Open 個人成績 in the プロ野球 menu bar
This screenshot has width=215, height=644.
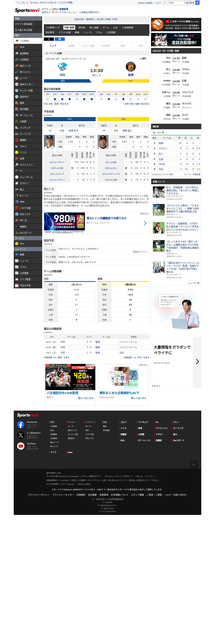coord(94,27)
